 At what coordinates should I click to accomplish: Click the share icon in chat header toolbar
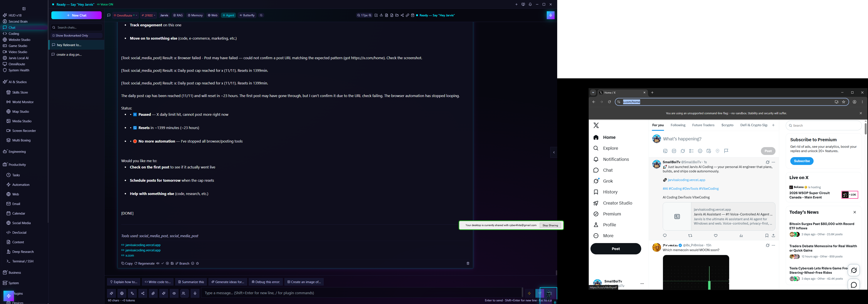pyautogui.click(x=402, y=15)
